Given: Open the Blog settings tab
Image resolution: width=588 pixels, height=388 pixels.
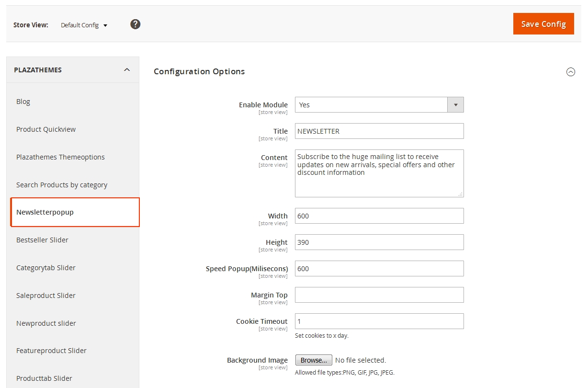Looking at the screenshot, I should tap(23, 102).
